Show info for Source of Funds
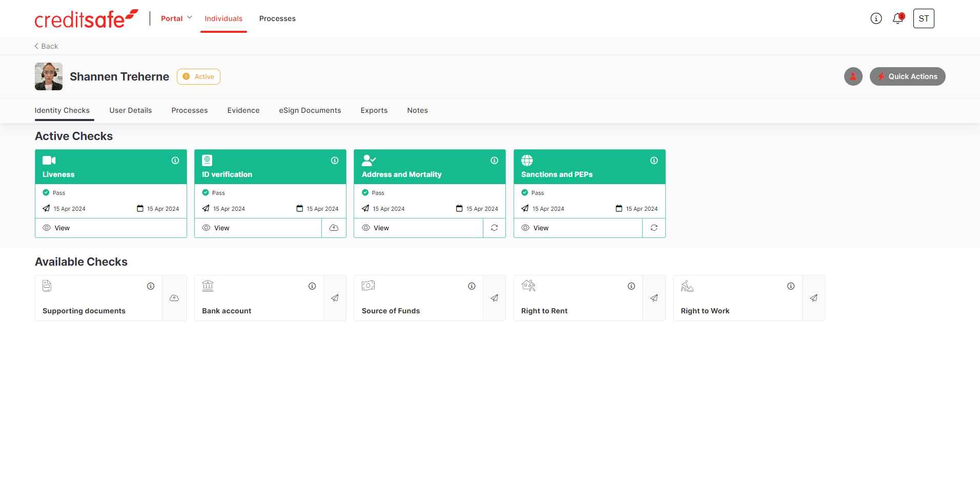This screenshot has height=478, width=980. pyautogui.click(x=472, y=286)
